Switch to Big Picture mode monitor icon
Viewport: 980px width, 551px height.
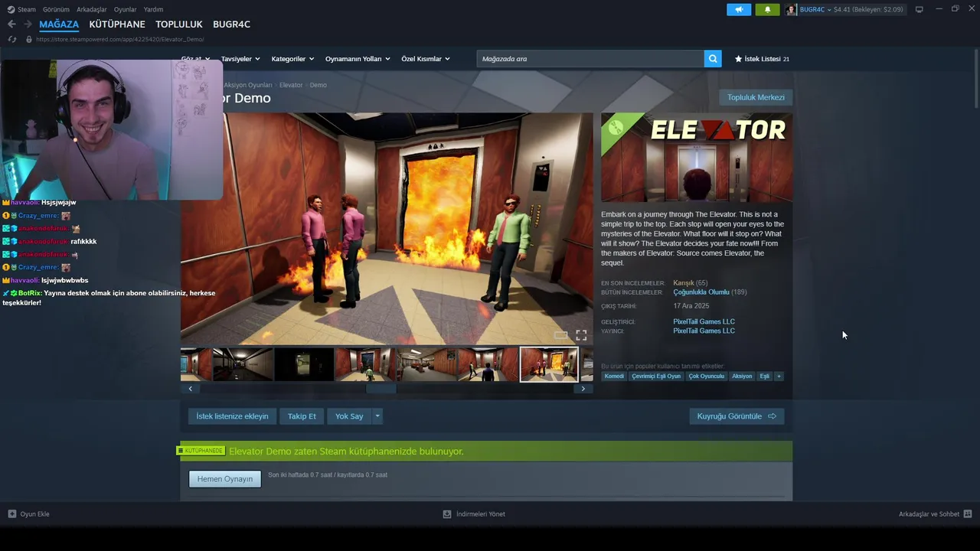click(919, 9)
